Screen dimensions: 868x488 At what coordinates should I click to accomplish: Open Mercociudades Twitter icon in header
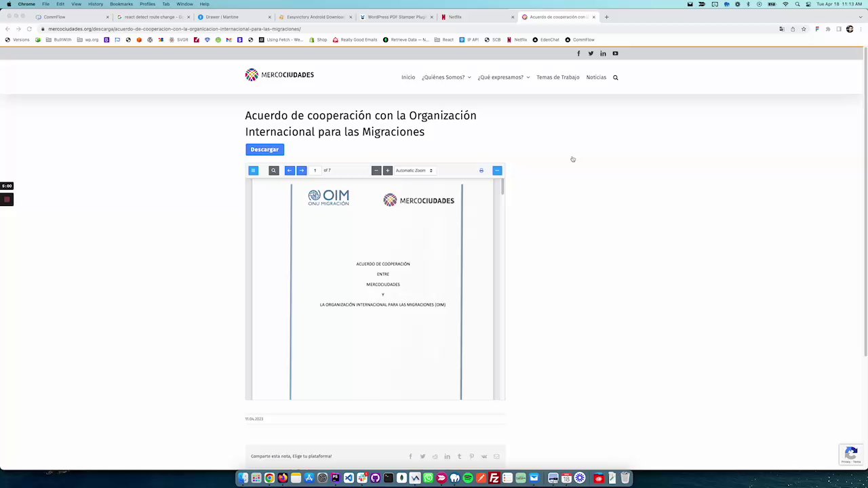tap(591, 54)
